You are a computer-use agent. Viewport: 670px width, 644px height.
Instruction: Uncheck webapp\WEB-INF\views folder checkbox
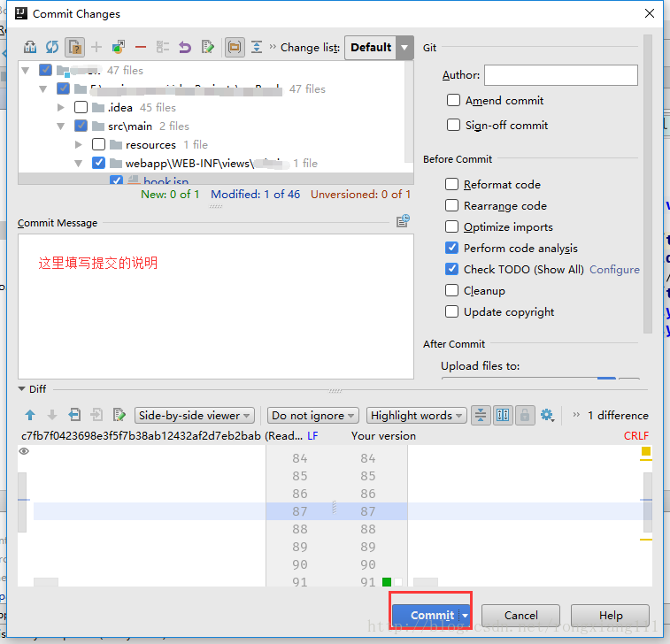pos(99,163)
